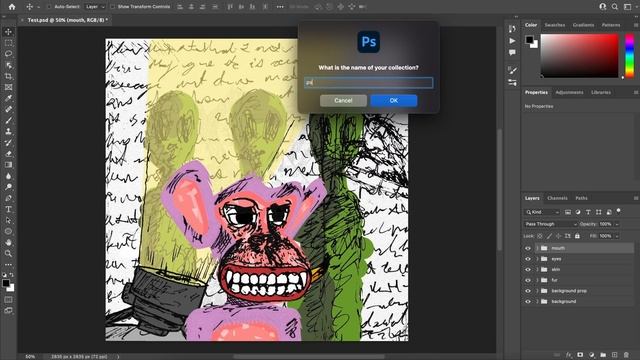Image resolution: width=640 pixels, height=360 pixels.
Task: Switch to the Channels tab
Action: pos(557,198)
